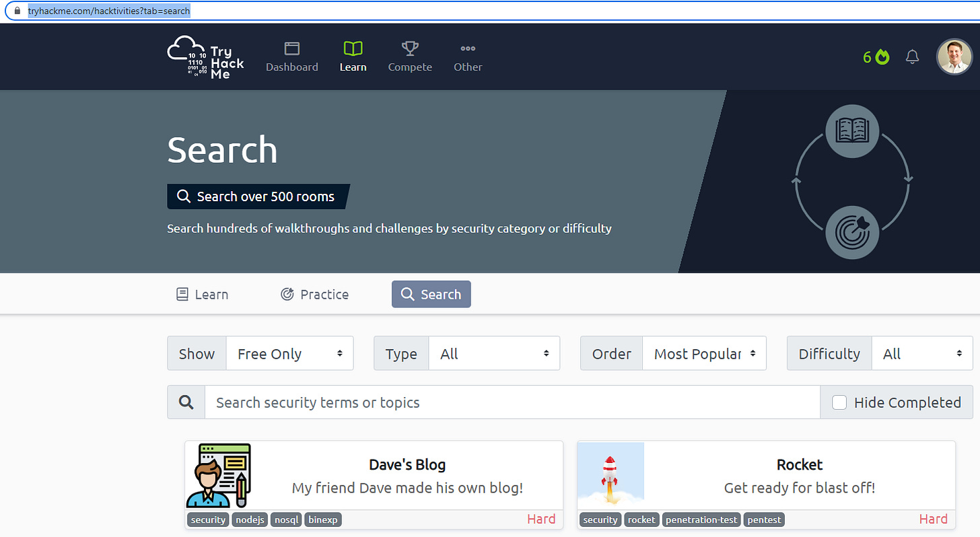
Task: Open the Rocket room title
Action: pyautogui.click(x=800, y=465)
